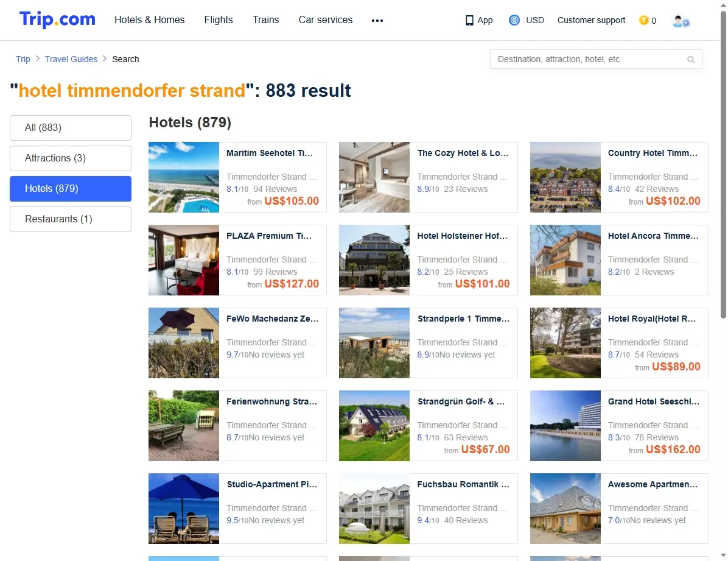Open Strandperle 1 beach thumbnail
728x561 pixels.
point(374,343)
